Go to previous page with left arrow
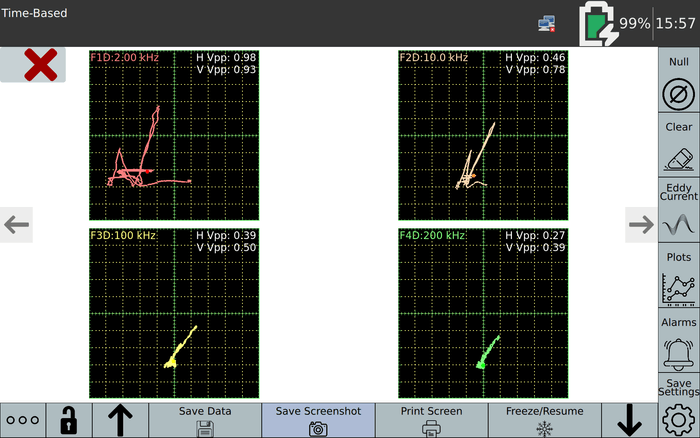 tap(17, 225)
